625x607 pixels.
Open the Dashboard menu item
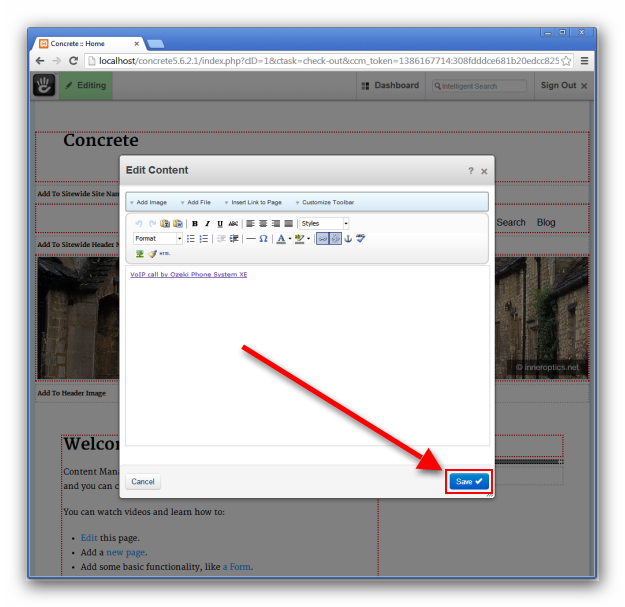point(390,86)
